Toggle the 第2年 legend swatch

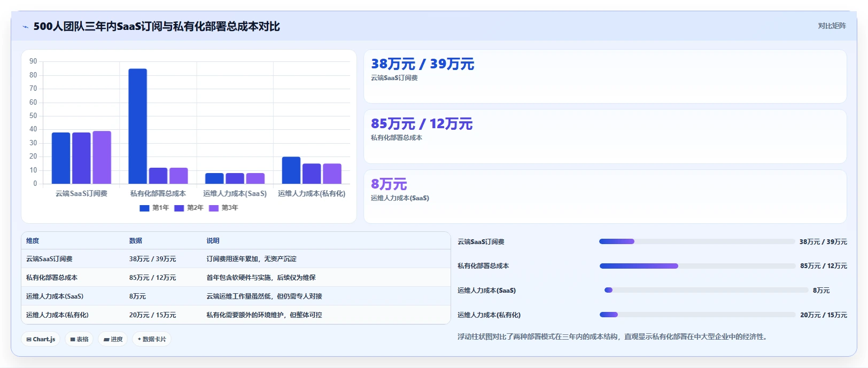[179, 208]
